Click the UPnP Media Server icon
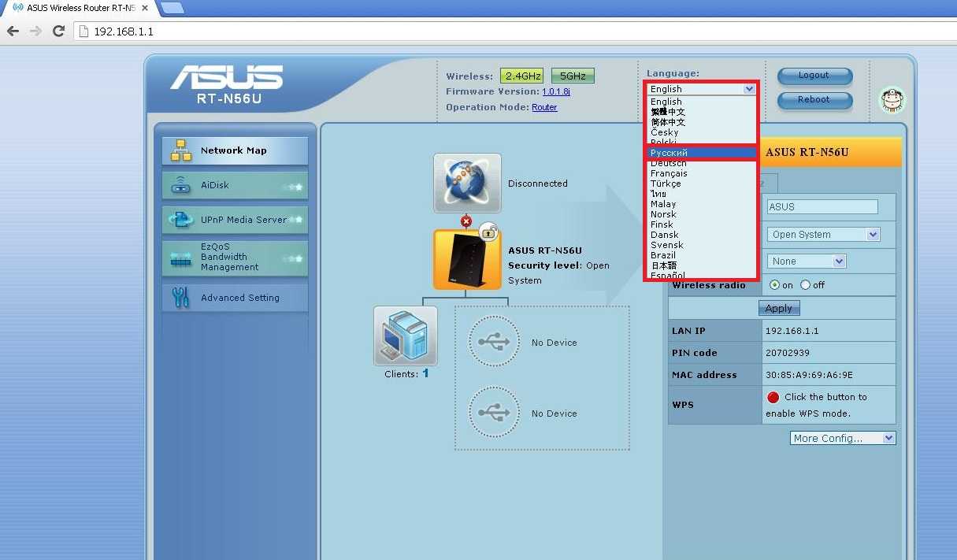 tap(181, 220)
